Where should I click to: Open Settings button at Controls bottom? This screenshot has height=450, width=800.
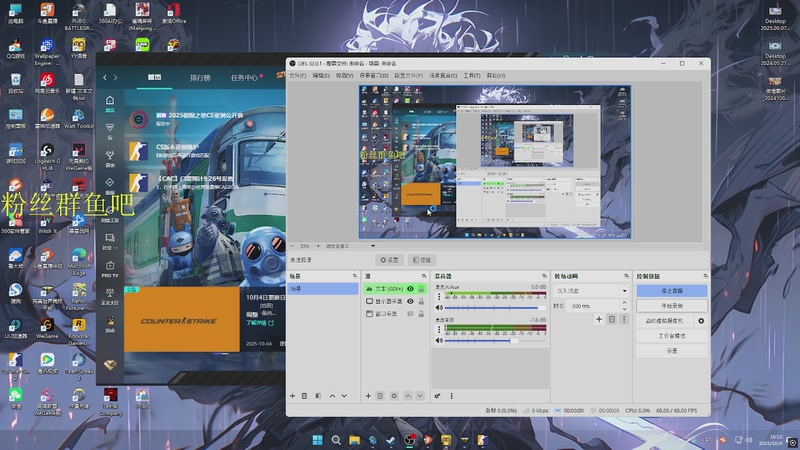671,351
